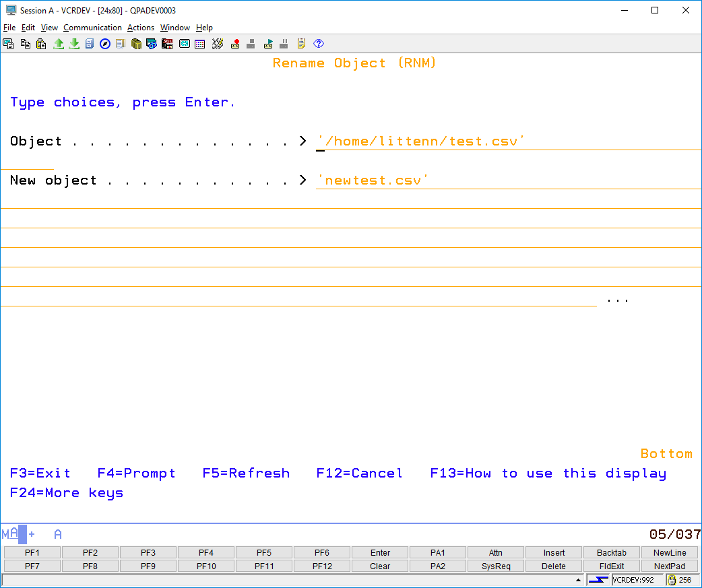Screen dimensions: 702x588
Task: Click the paste clipboard toolbar icon
Action: [x=41, y=44]
